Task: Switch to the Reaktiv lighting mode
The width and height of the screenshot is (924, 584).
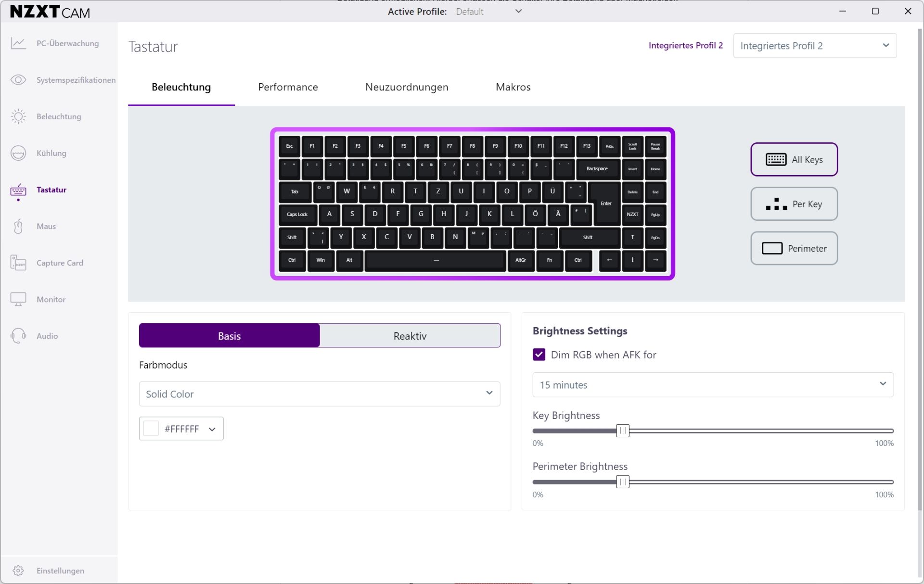Action: pyautogui.click(x=410, y=336)
